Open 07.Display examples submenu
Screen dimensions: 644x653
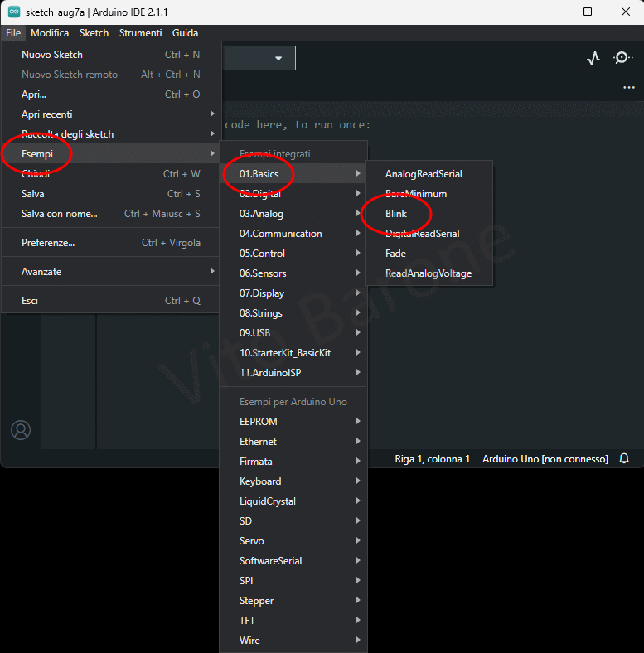click(293, 293)
